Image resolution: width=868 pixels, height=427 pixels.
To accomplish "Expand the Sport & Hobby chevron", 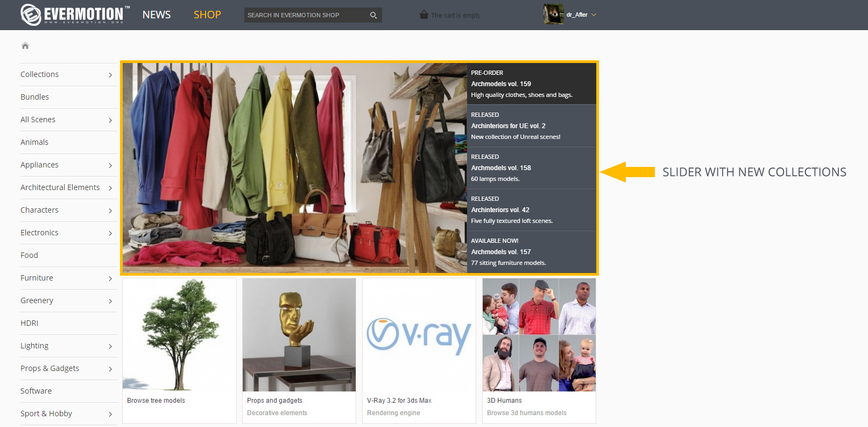I will point(110,414).
